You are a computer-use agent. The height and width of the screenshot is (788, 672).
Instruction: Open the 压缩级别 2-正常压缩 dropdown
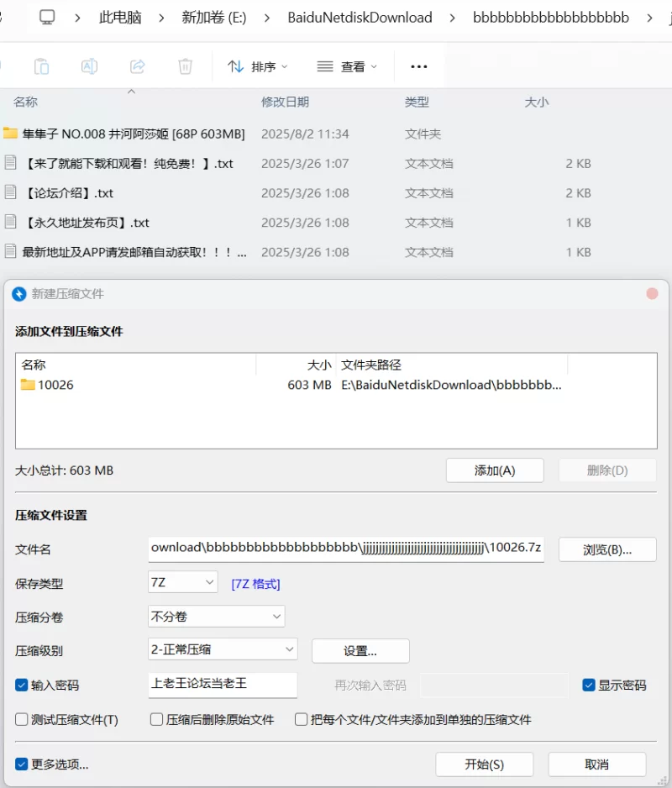tap(223, 649)
